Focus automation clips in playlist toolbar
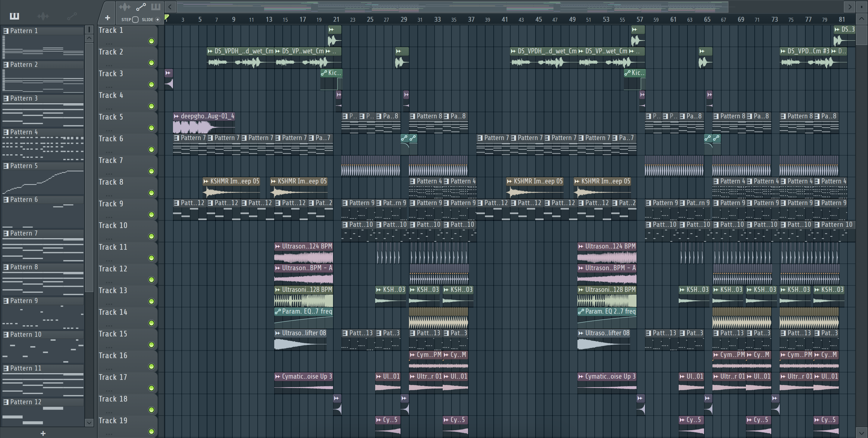The image size is (868, 438). [x=141, y=7]
